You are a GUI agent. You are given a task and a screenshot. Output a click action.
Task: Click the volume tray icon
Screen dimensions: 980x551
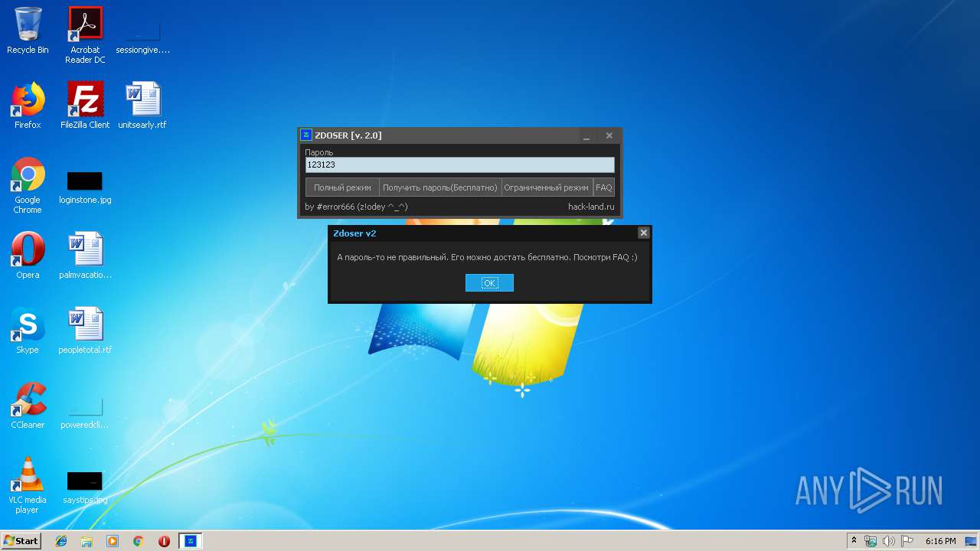coord(889,541)
